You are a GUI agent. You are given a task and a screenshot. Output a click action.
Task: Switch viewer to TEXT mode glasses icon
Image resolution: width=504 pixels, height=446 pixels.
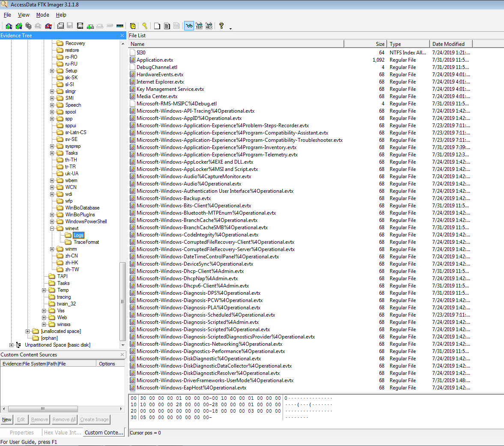coord(199,26)
